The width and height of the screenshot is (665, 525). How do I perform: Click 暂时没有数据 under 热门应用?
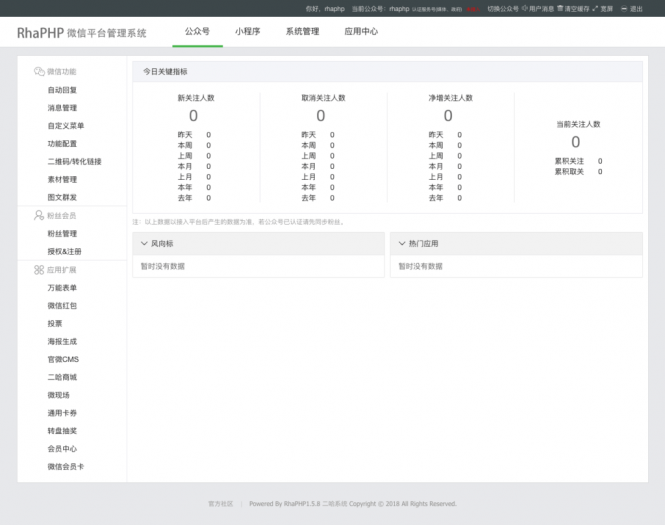(420, 266)
